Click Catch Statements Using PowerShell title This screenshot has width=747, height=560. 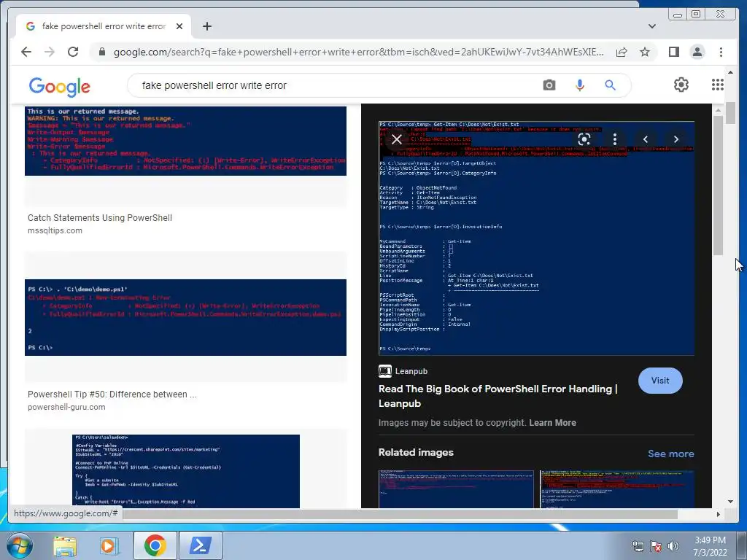(x=99, y=217)
